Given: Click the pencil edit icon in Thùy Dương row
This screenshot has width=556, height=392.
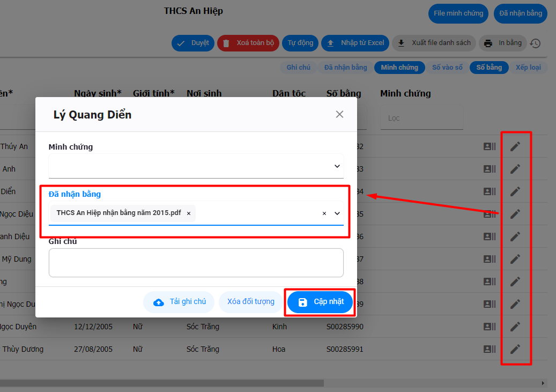Looking at the screenshot, I should click(x=515, y=349).
